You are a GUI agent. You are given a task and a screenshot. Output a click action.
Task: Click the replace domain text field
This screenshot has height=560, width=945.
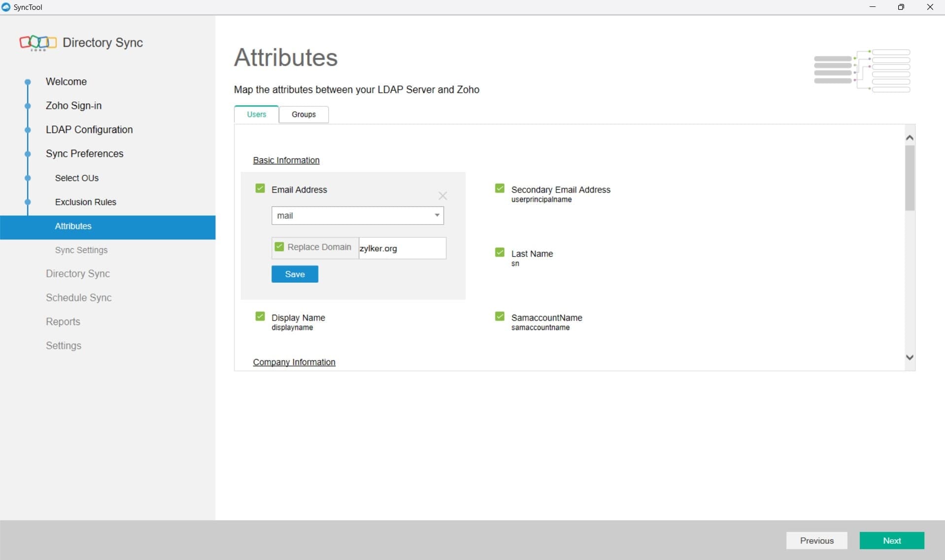click(x=402, y=248)
